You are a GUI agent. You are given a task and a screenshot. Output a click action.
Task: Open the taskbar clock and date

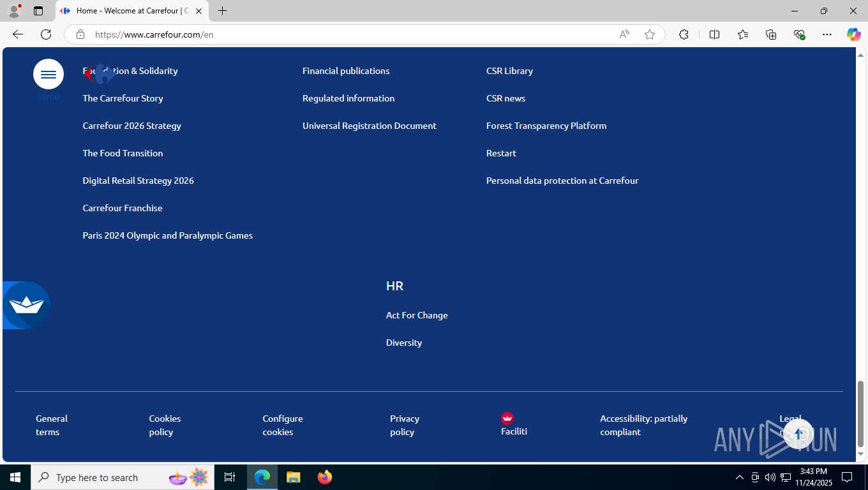pos(814,477)
